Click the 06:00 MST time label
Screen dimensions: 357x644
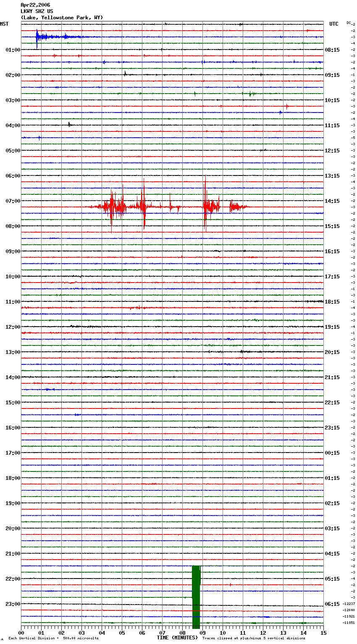[13, 176]
